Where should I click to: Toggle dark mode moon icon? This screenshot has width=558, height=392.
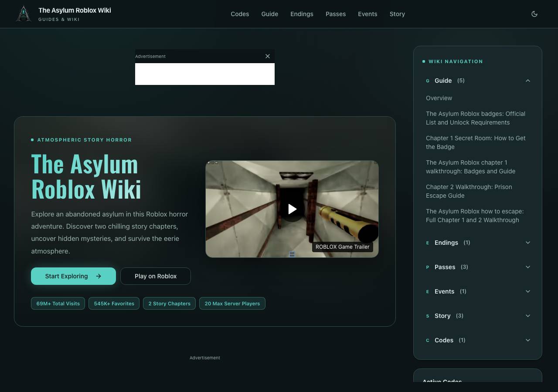click(534, 14)
